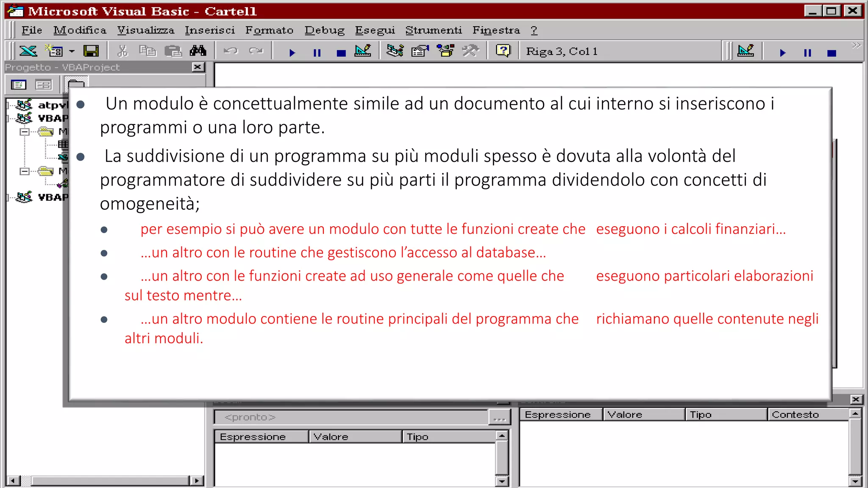Toggle Design Mode icon left of Project Explorer icon

[363, 51]
